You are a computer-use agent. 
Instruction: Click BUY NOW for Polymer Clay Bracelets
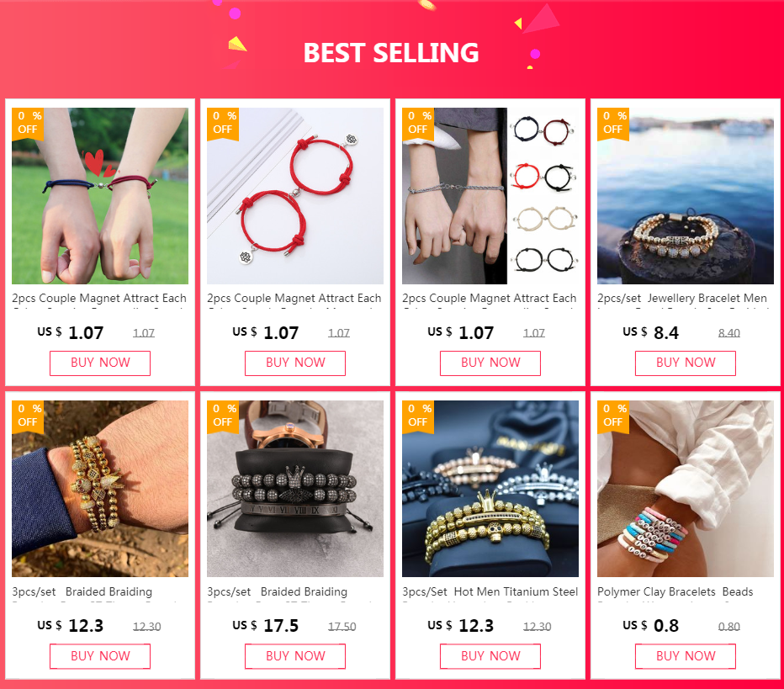coord(686,656)
